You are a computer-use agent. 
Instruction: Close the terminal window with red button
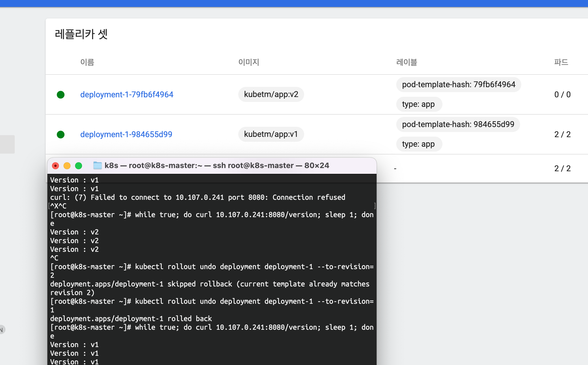[x=55, y=165]
